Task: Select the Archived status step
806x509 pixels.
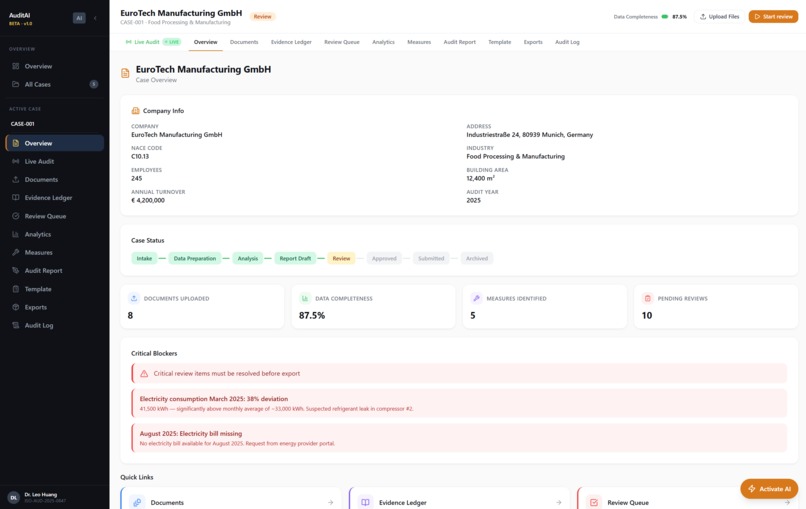Action: pos(477,258)
